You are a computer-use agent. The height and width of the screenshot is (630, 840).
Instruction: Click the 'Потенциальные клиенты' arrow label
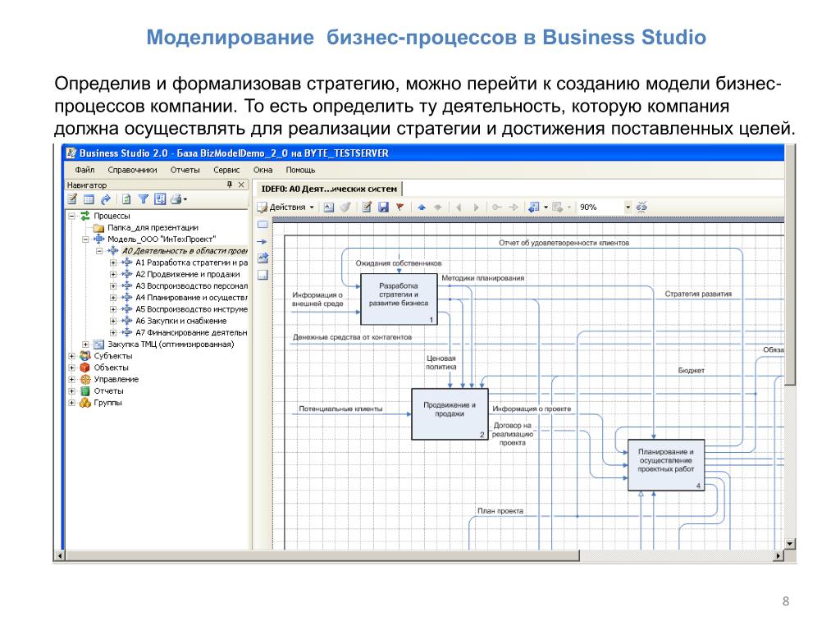click(340, 409)
